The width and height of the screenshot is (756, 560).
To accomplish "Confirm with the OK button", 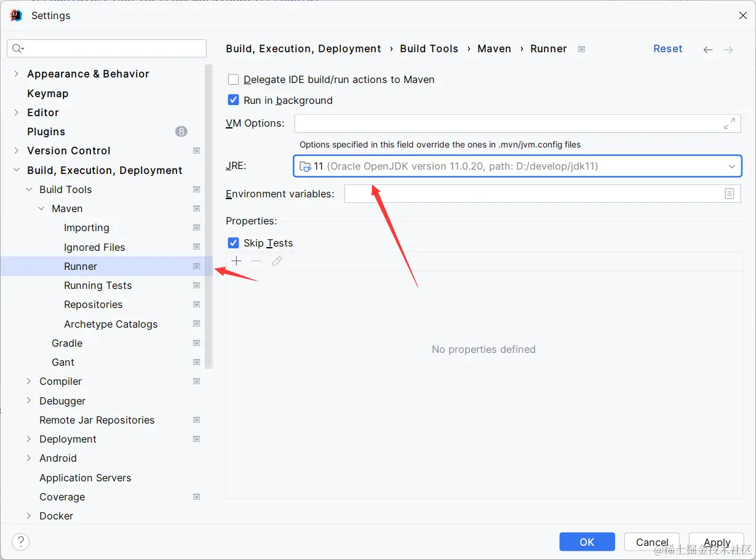I will tap(587, 542).
